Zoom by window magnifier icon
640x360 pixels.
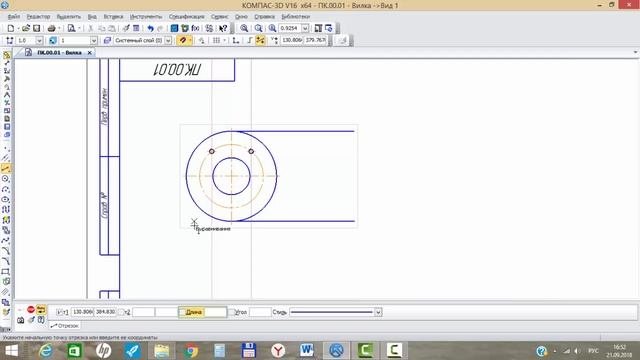pos(272,28)
